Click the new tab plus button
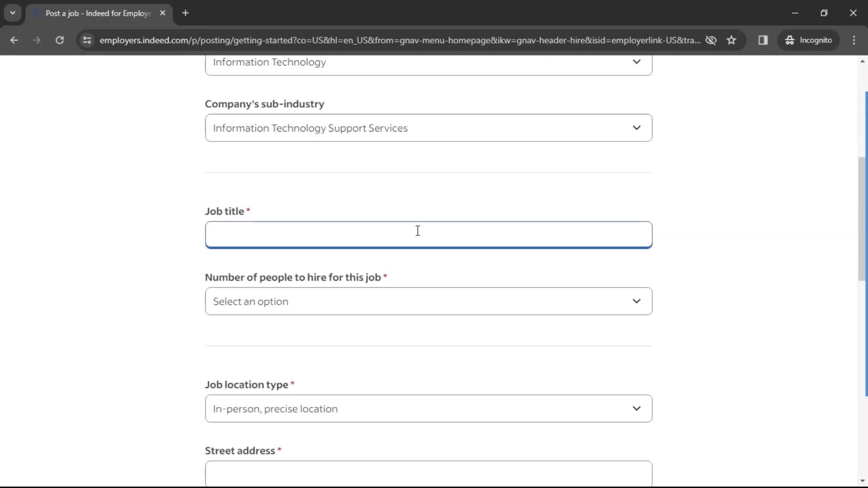This screenshot has width=868, height=488. (185, 13)
